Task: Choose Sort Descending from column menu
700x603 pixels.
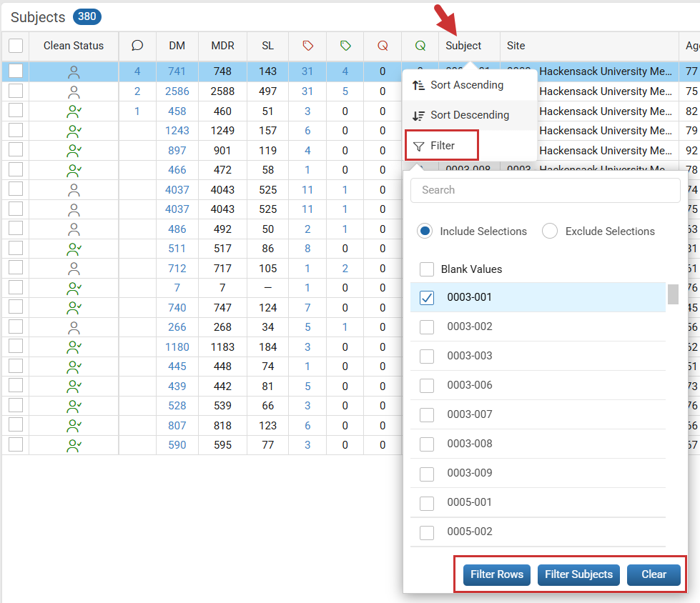Action: (470, 115)
